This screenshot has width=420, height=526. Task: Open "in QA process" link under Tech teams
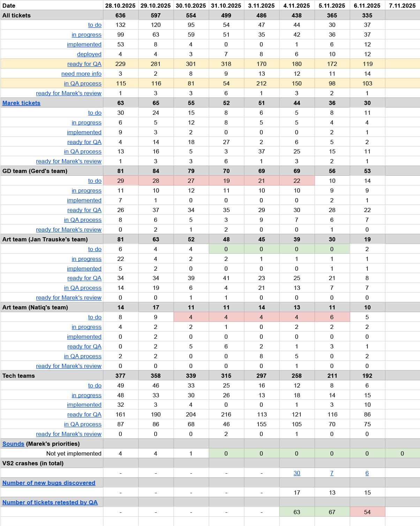(x=83, y=424)
